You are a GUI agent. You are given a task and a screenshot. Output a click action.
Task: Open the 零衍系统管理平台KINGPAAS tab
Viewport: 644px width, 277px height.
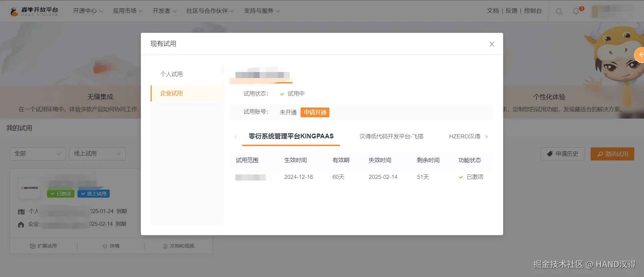pyautogui.click(x=291, y=136)
